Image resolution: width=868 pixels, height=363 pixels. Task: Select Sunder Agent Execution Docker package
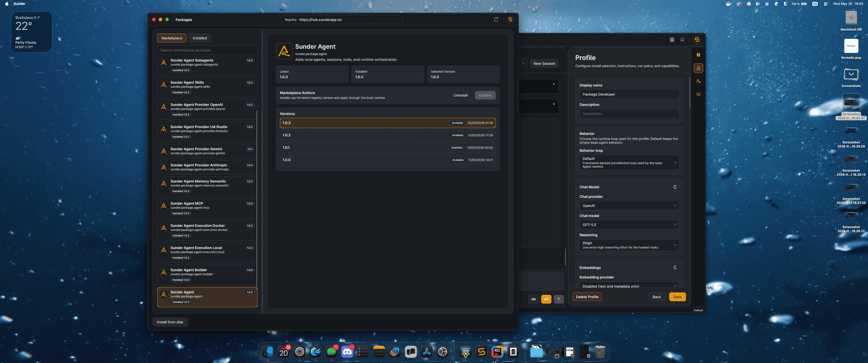tap(207, 230)
